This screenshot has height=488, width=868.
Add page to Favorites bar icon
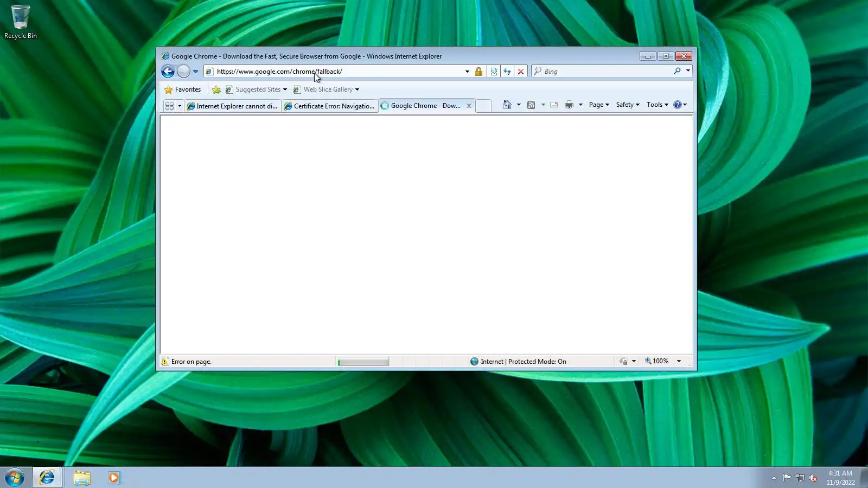click(216, 89)
